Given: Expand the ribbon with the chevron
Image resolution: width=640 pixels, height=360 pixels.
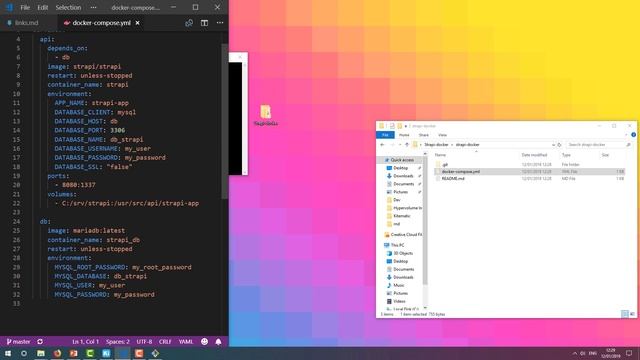Looking at the screenshot, I should pyautogui.click(x=627, y=135).
